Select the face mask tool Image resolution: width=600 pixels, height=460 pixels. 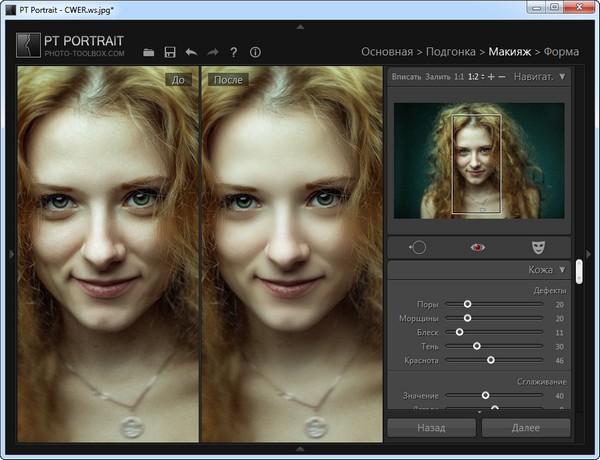tap(537, 247)
